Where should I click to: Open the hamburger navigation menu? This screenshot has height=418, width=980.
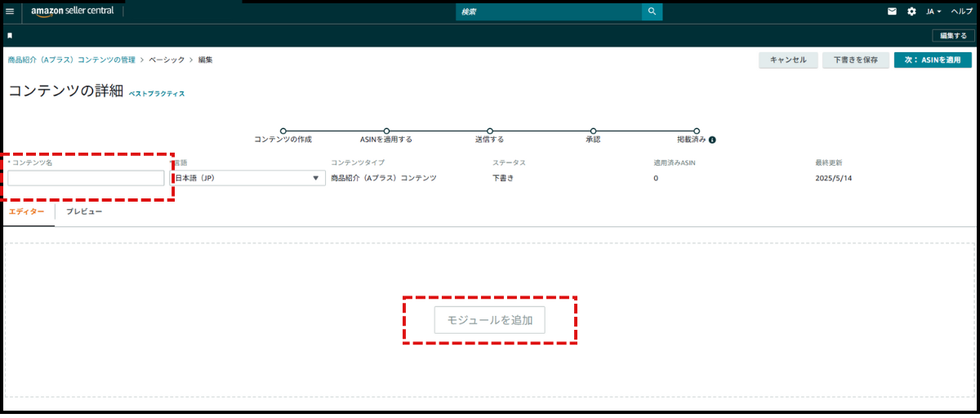point(10,11)
